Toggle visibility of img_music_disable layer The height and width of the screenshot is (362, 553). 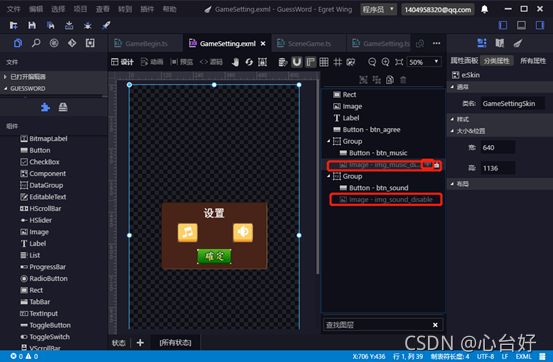(427, 164)
